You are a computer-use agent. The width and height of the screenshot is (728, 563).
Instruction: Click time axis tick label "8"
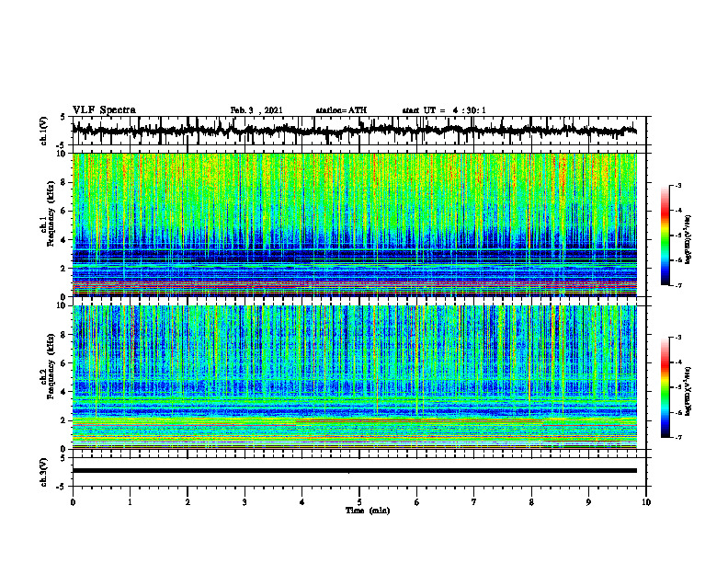click(531, 502)
